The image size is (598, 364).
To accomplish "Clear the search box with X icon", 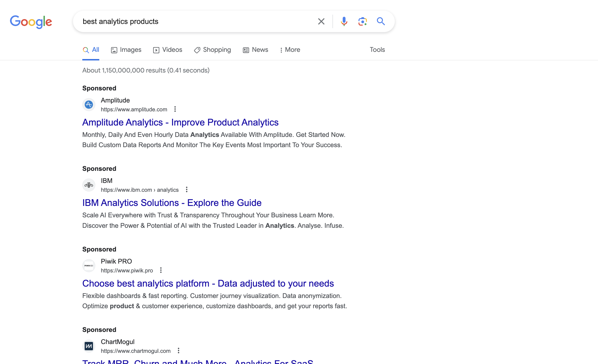I will [321, 21].
